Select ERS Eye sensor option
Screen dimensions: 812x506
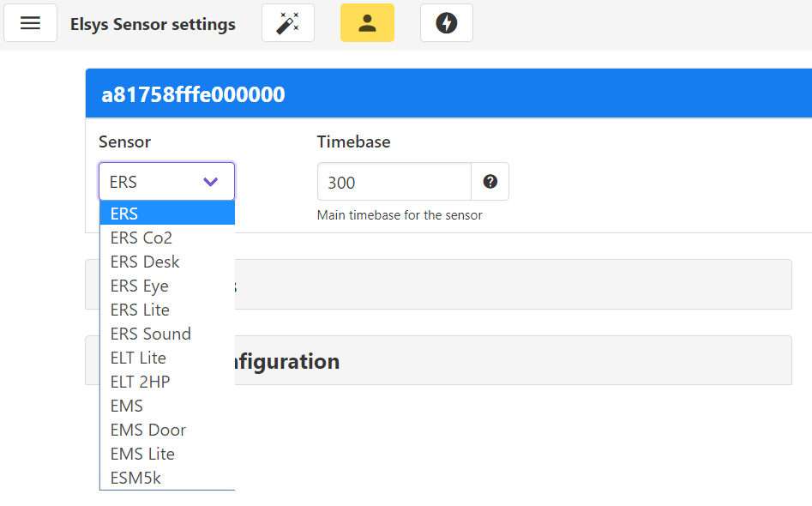click(167, 286)
